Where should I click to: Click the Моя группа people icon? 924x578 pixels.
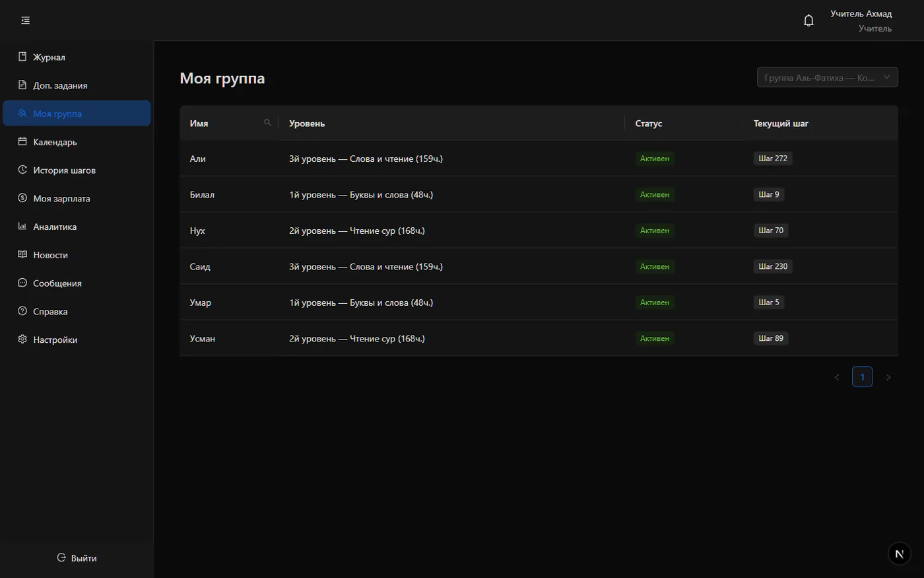point(22,114)
